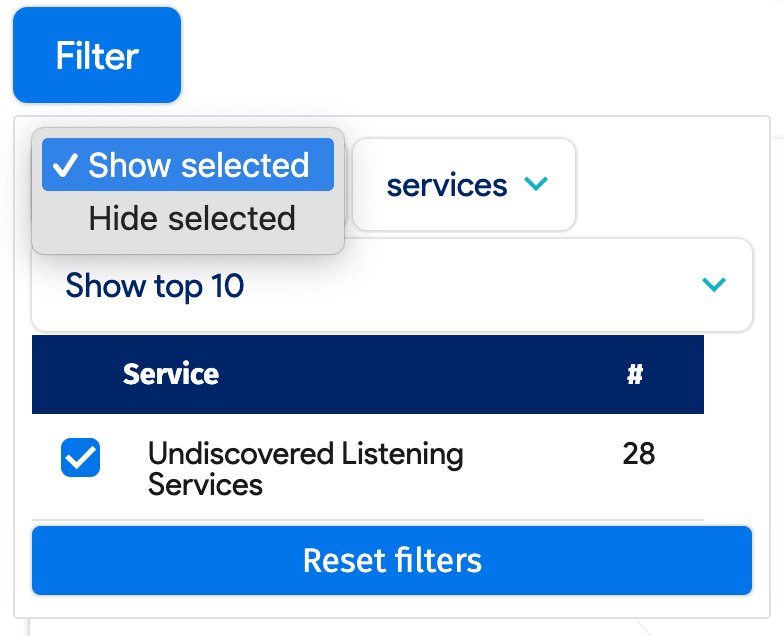Viewport: 784px width, 636px height.
Task: Click the chevron arrow on services dropdown
Action: 537,185
